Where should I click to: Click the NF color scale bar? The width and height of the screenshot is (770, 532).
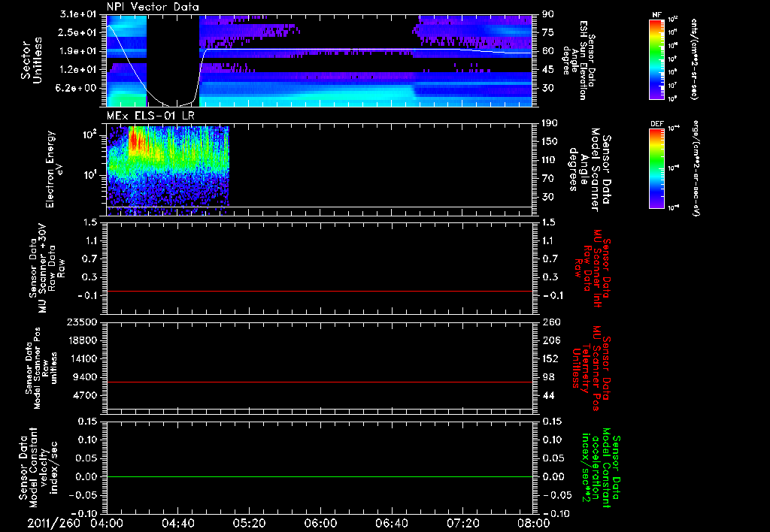[x=657, y=59]
